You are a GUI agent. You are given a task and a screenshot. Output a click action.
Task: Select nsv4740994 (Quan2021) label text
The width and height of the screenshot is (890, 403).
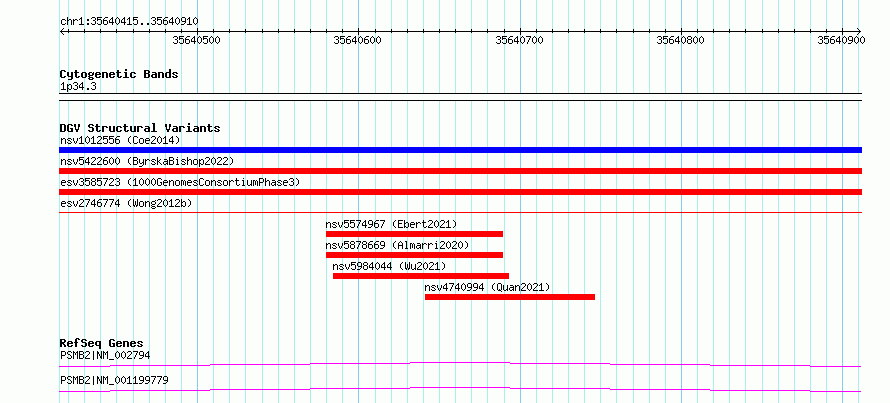pos(488,287)
